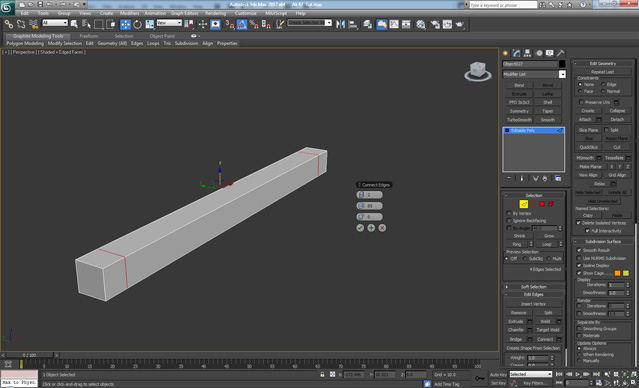Apply and continue Connect Edges plus icon
This screenshot has height=388, width=639.
coord(371,228)
